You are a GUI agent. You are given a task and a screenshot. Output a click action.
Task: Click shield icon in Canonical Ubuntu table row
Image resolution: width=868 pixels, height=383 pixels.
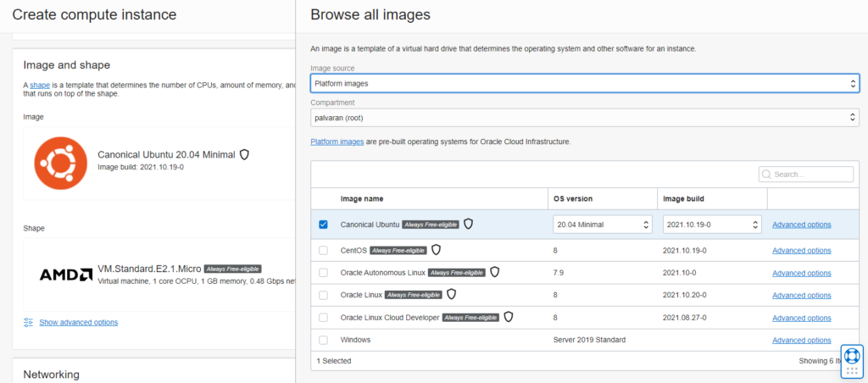468,225
